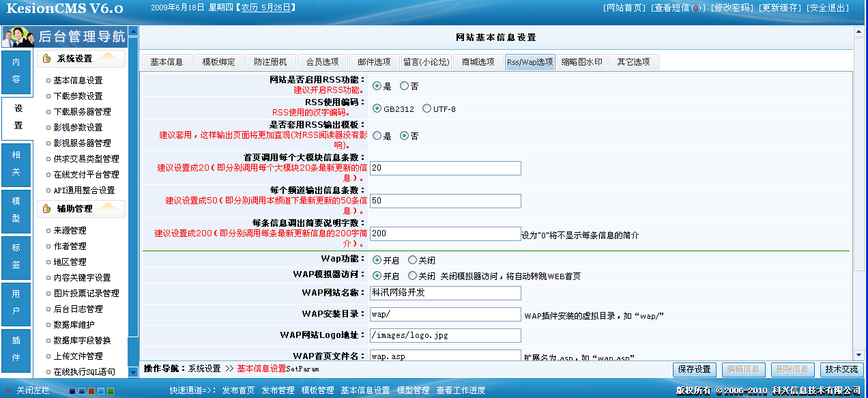Pick the red theme color swatch
868x398 pixels.
[x=91, y=391]
